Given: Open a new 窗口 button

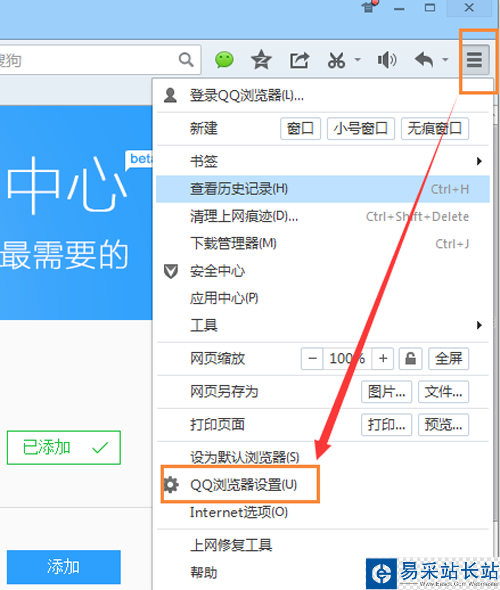Looking at the screenshot, I should click(300, 129).
